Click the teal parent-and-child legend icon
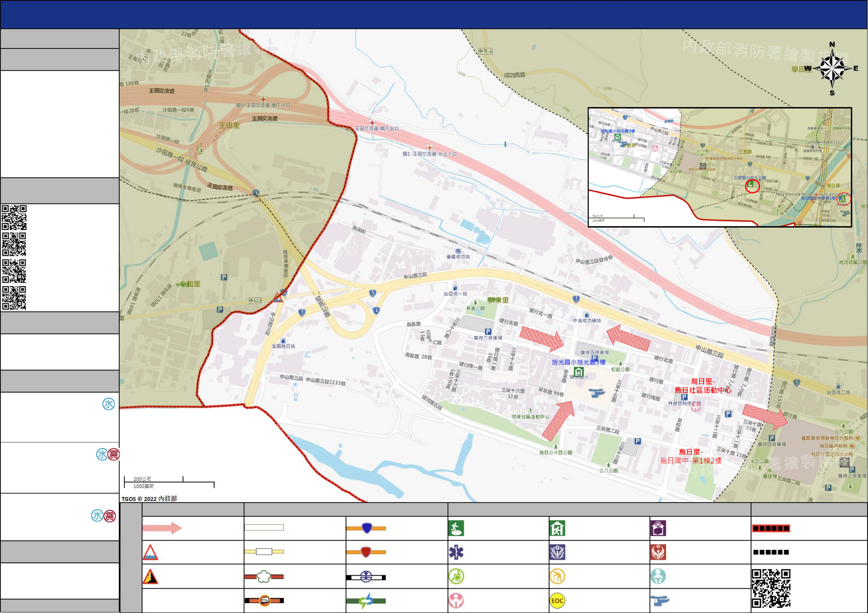Image resolution: width=868 pixels, height=613 pixels. coord(658,576)
